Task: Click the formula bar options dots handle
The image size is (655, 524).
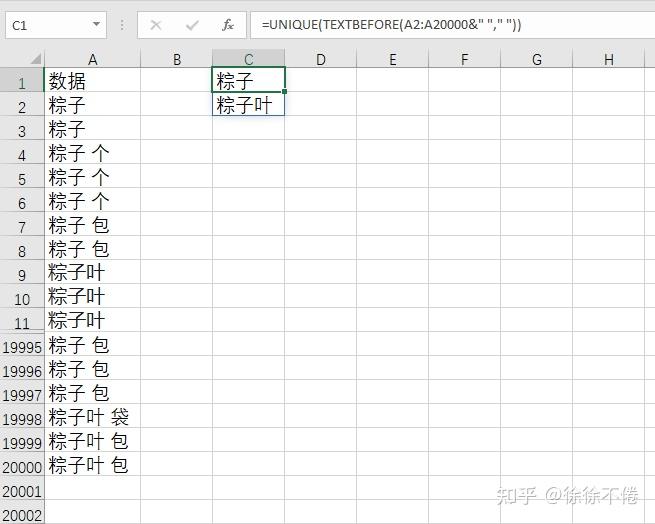Action: point(122,25)
